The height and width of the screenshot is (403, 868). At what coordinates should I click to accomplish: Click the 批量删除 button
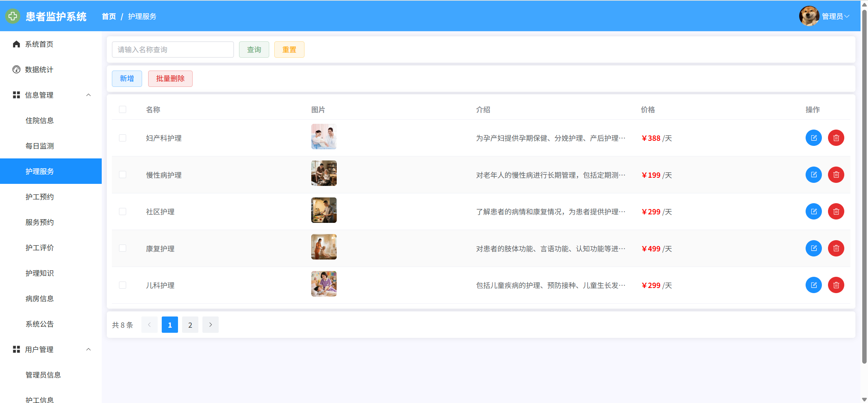pos(170,79)
